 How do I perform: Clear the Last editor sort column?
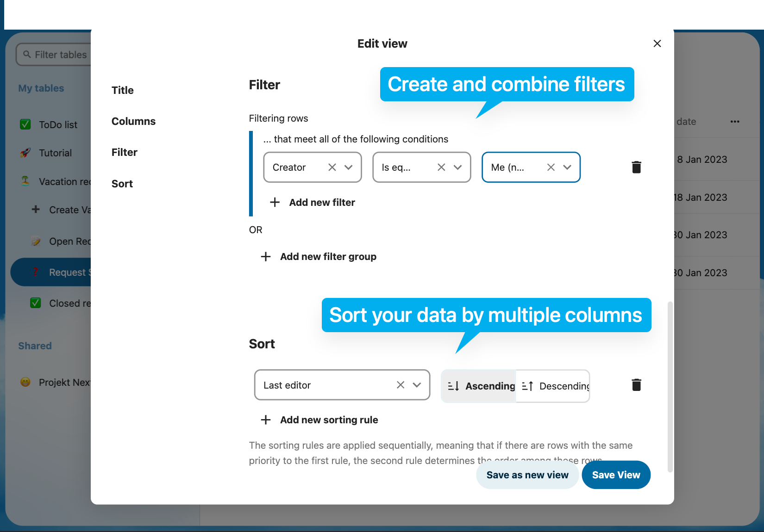(x=401, y=385)
